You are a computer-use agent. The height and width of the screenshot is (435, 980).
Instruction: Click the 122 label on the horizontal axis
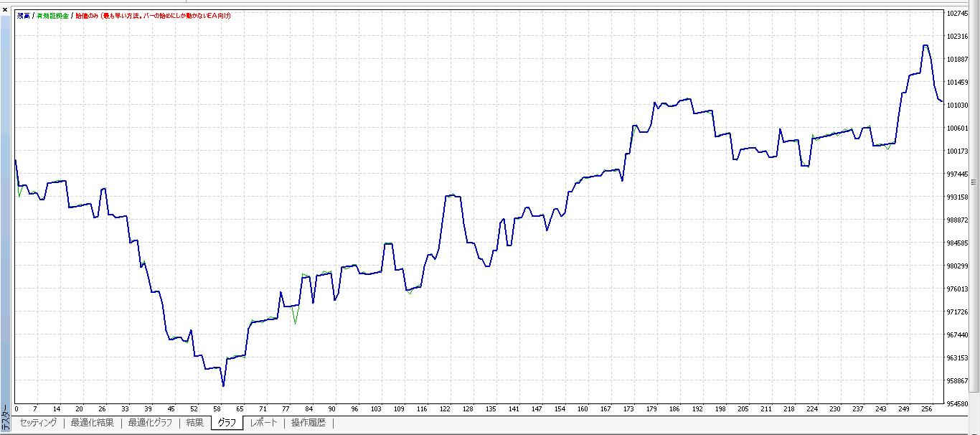point(446,409)
